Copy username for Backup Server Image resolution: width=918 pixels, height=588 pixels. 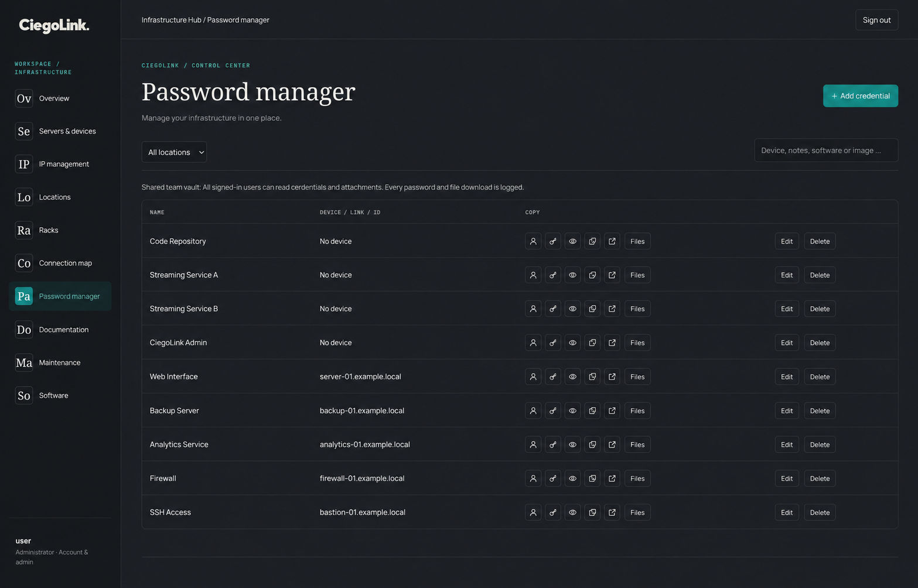(x=533, y=411)
